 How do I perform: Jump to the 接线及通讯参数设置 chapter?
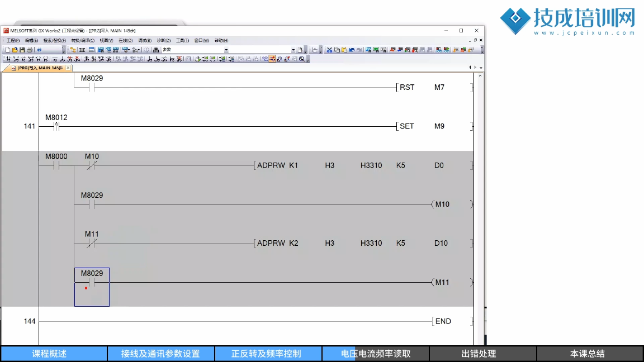tap(160, 354)
